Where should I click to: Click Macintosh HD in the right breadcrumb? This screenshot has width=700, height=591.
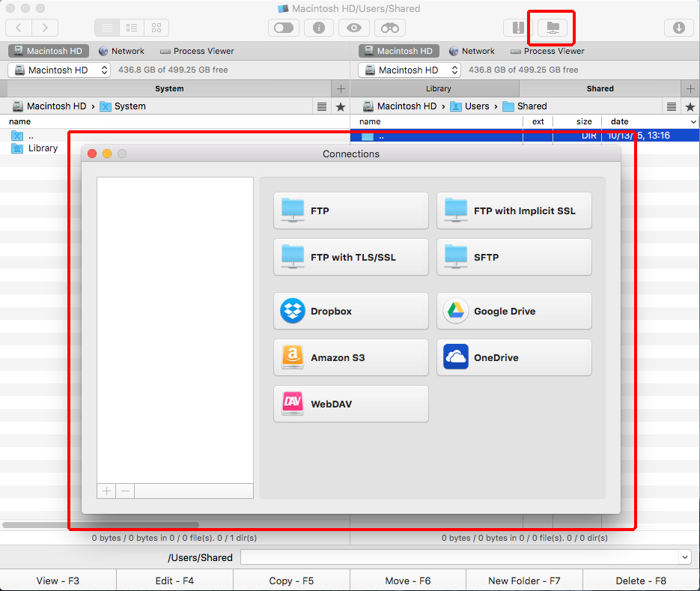click(x=400, y=106)
